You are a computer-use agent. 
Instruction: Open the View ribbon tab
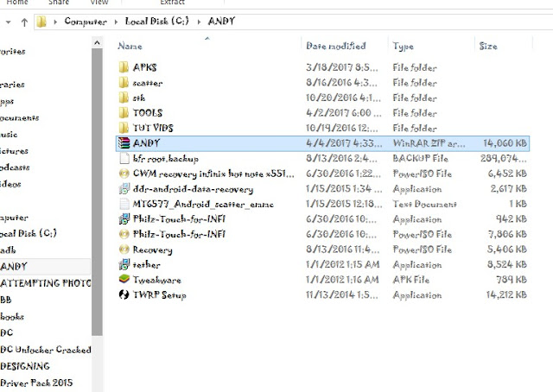[x=99, y=2]
